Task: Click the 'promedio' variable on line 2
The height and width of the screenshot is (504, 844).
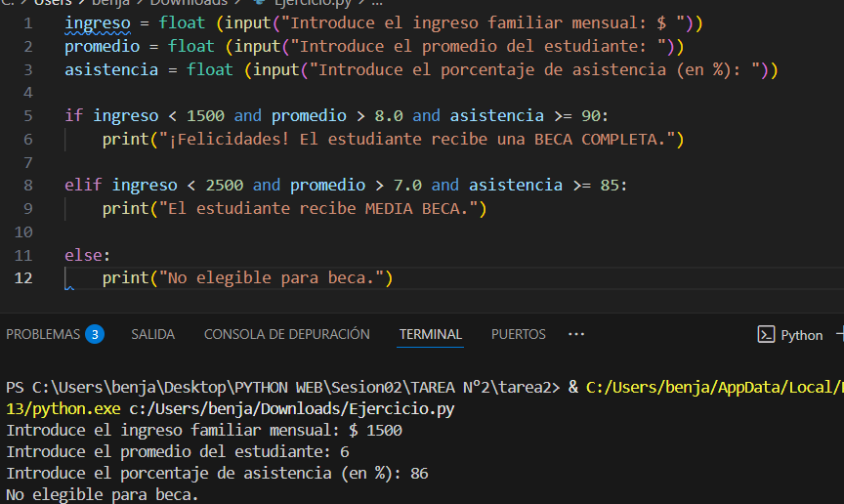Action: (x=103, y=46)
